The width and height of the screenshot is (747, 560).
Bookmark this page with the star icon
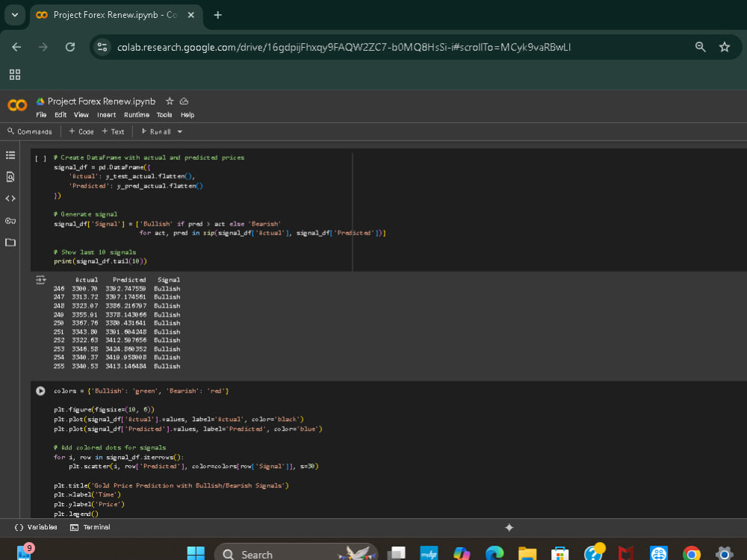click(x=725, y=46)
